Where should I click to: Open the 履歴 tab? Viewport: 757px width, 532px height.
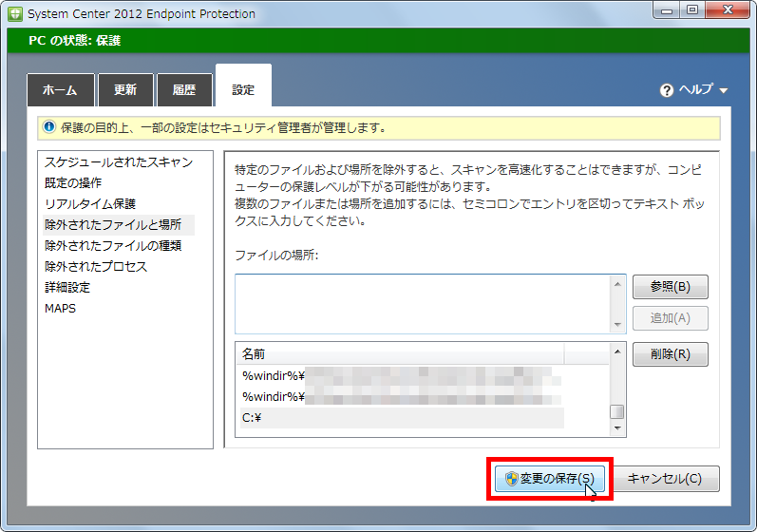tap(184, 90)
